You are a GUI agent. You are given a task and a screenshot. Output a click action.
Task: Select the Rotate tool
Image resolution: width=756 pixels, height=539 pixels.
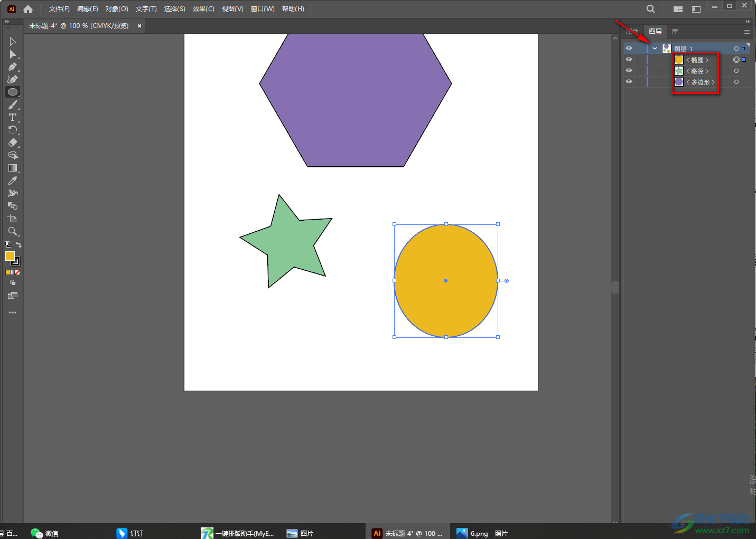(x=13, y=130)
